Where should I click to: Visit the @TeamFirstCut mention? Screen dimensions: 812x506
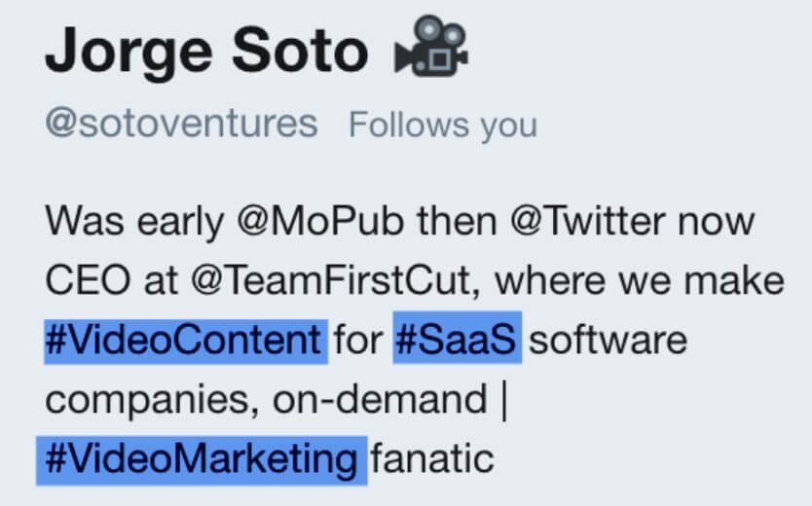(x=337, y=282)
